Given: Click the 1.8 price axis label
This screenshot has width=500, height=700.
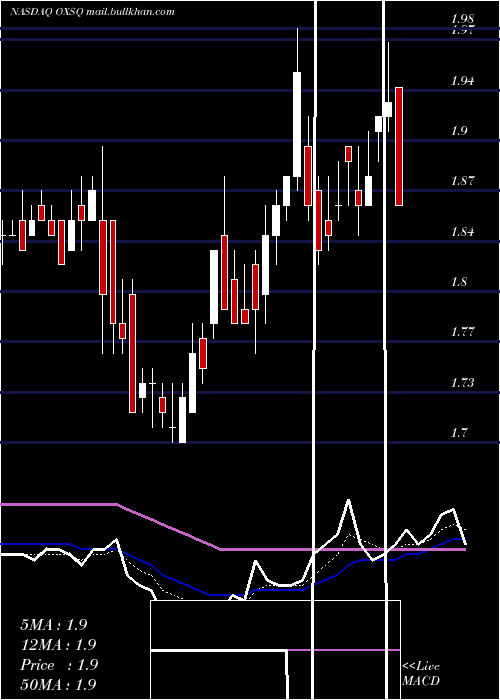Looking at the screenshot, I should (459, 282).
